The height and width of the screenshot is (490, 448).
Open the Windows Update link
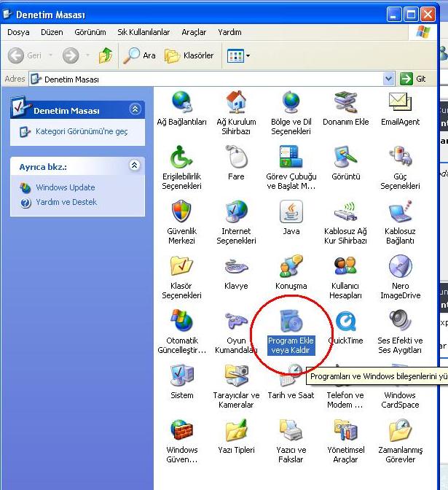(x=66, y=187)
